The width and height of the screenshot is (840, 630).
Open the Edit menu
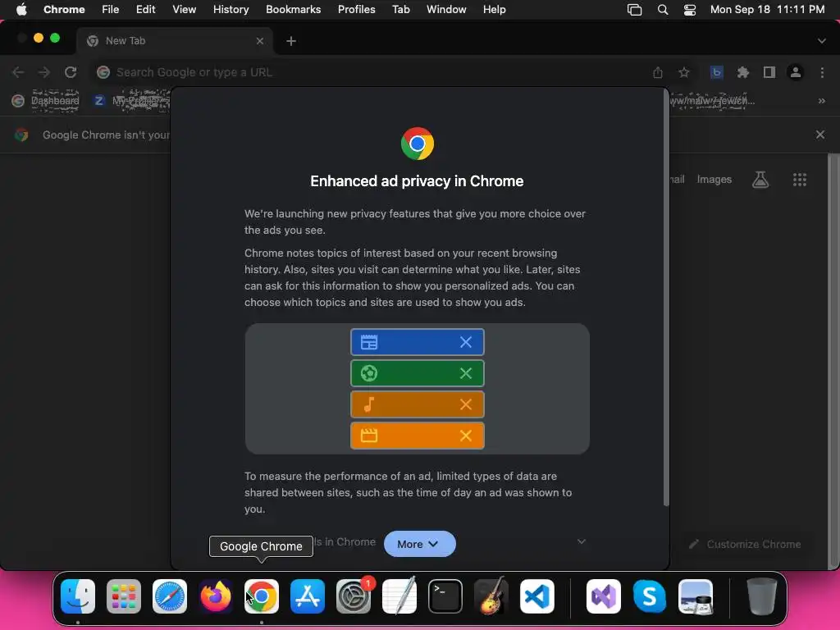[x=146, y=9]
